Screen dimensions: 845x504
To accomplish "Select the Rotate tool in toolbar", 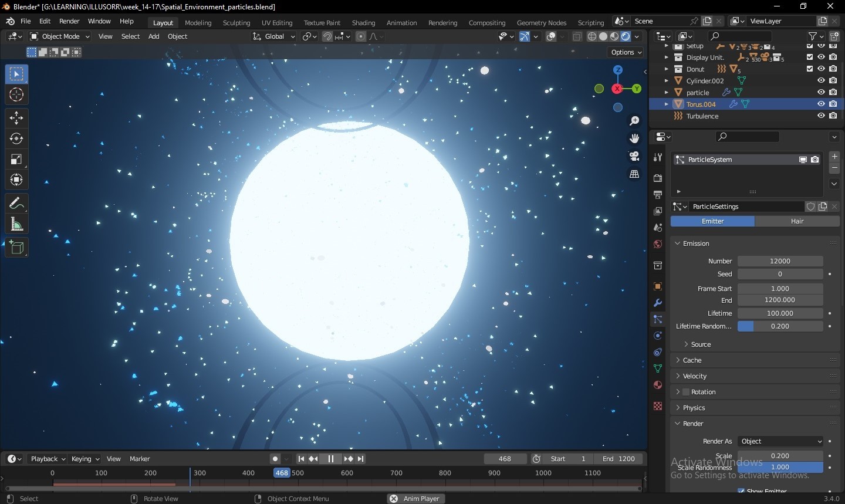I will click(x=16, y=138).
